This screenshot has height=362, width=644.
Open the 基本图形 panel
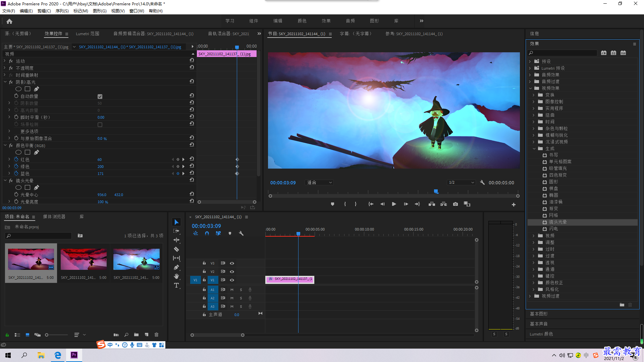coord(539,314)
